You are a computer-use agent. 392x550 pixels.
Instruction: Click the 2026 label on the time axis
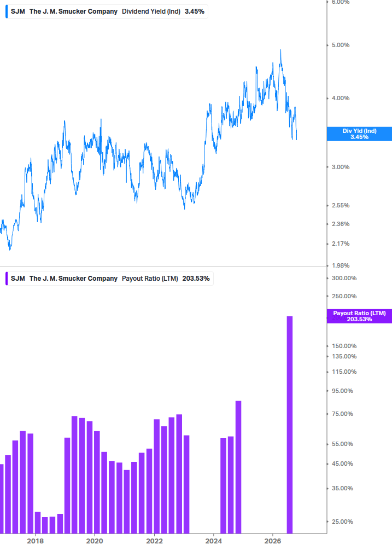click(273, 541)
